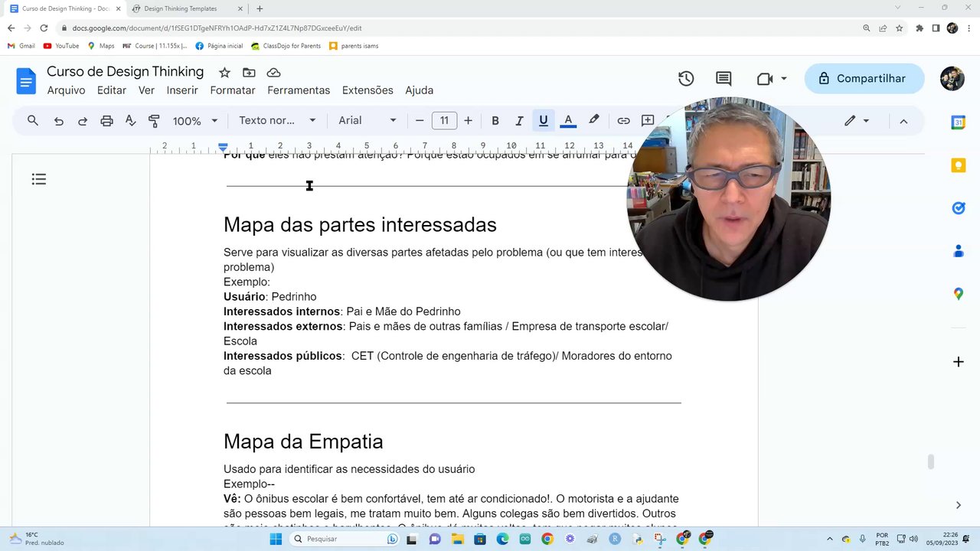Image resolution: width=980 pixels, height=551 pixels.
Task: Expand the Meet camera dropdown arrow
Action: pyautogui.click(x=784, y=78)
